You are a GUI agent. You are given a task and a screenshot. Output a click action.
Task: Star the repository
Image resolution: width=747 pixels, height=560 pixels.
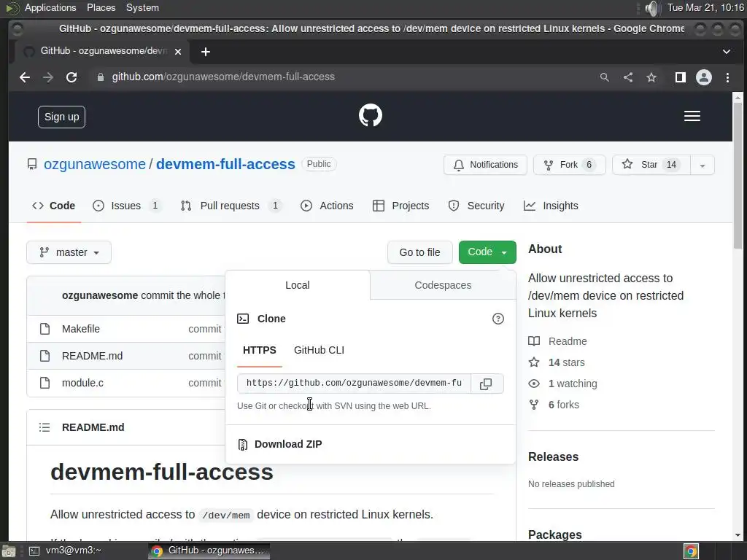coord(651,166)
